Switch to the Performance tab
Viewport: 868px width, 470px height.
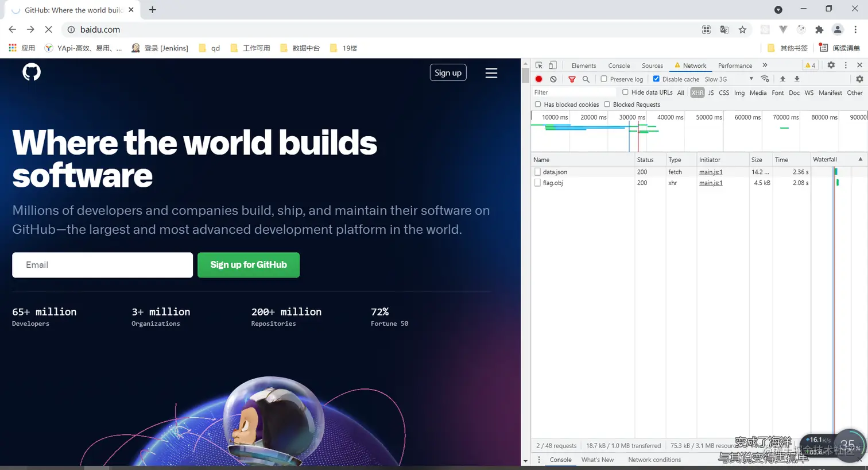click(x=735, y=66)
